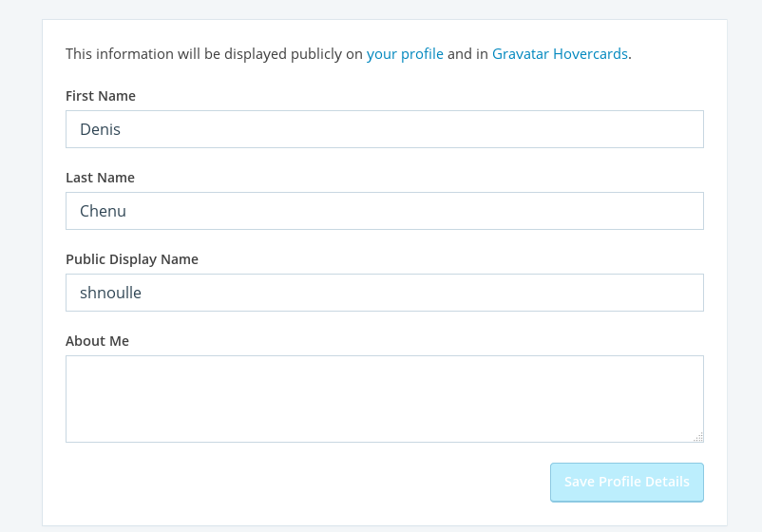Grab the About Me textarea resize handle
Screen dimensions: 762x532
(x=698, y=437)
